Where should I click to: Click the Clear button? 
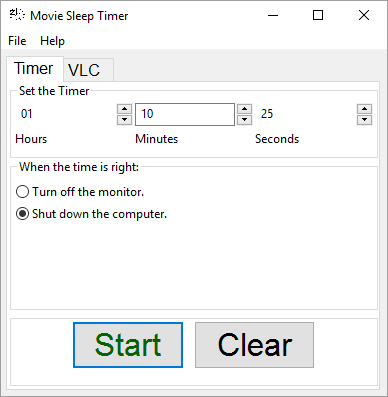tap(254, 345)
